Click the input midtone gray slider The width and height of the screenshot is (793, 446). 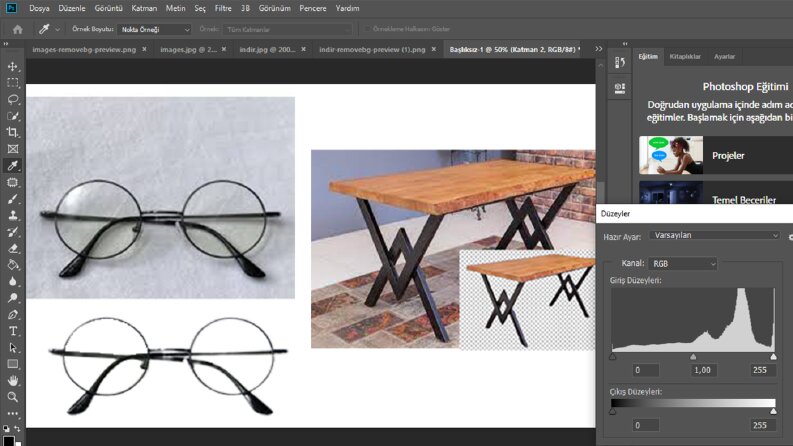pos(693,356)
